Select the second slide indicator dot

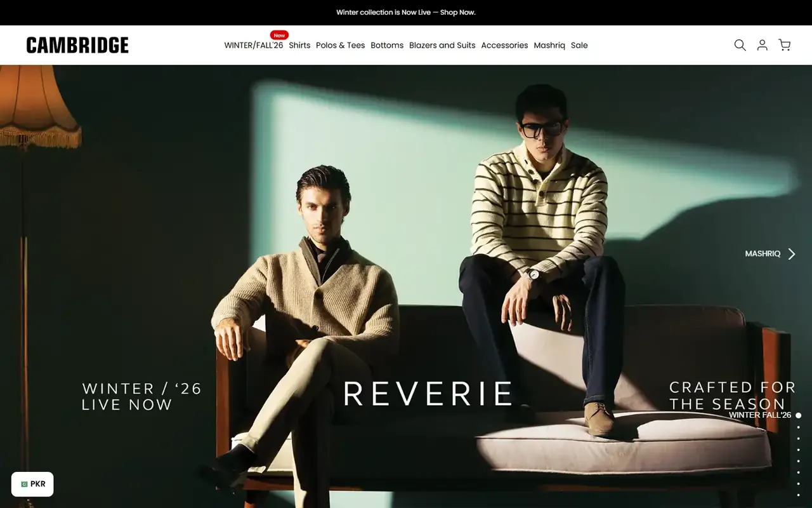tap(798, 427)
